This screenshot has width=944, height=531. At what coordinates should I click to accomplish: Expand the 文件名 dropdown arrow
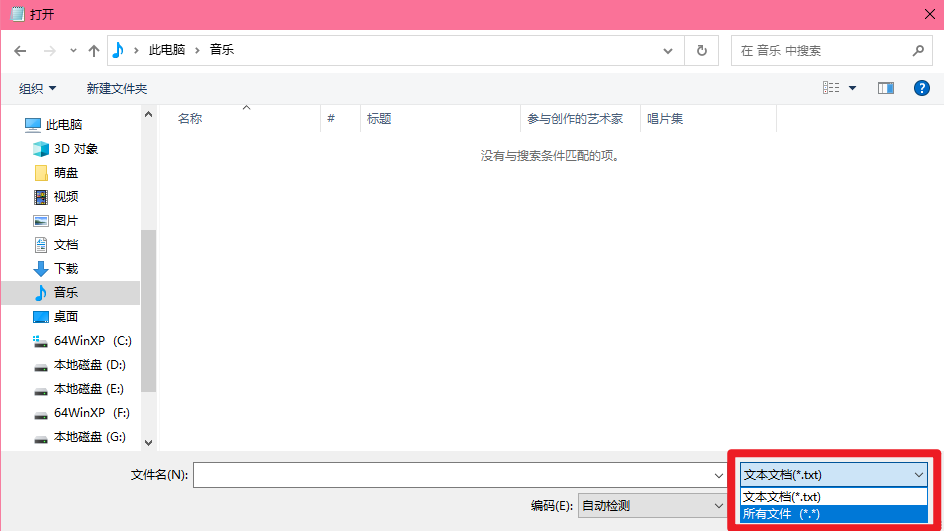pos(718,475)
